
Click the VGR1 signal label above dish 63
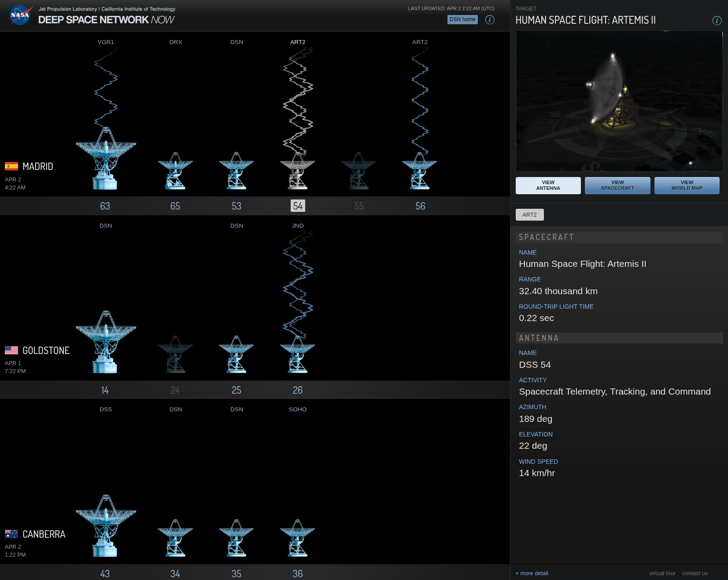pos(106,42)
